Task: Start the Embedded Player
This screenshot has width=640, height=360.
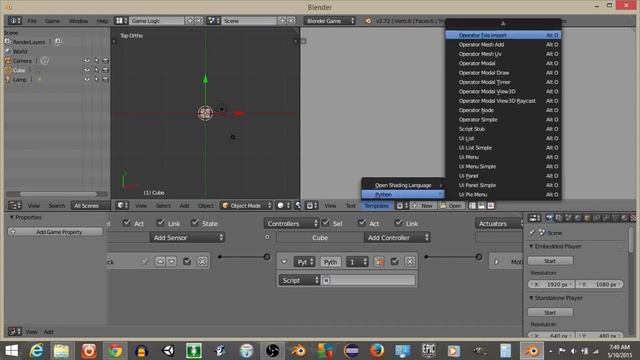Action: point(550,261)
